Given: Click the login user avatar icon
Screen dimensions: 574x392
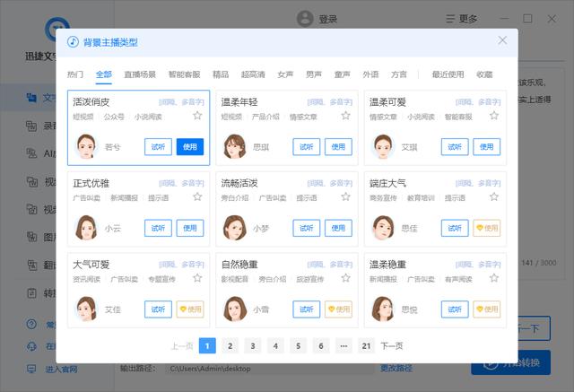Looking at the screenshot, I should click(305, 19).
